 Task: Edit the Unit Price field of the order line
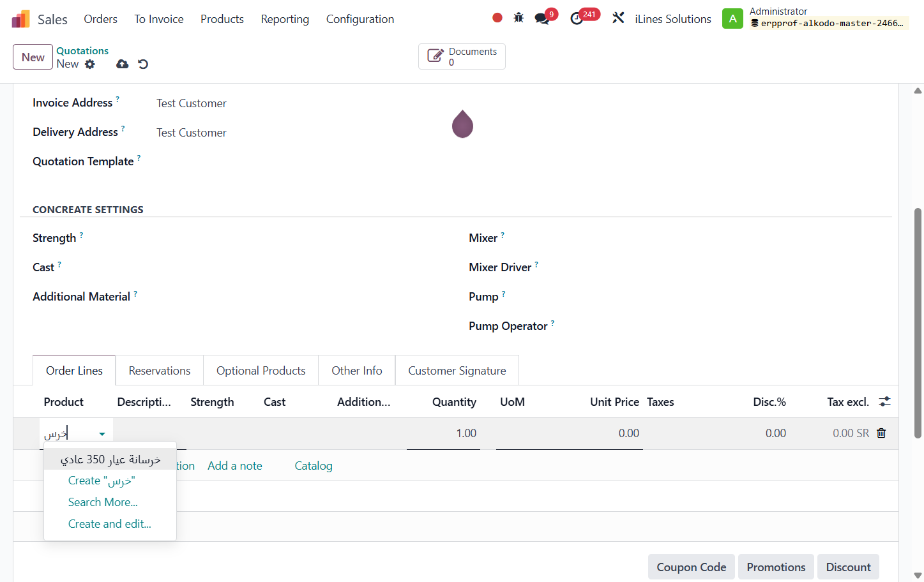(606, 433)
